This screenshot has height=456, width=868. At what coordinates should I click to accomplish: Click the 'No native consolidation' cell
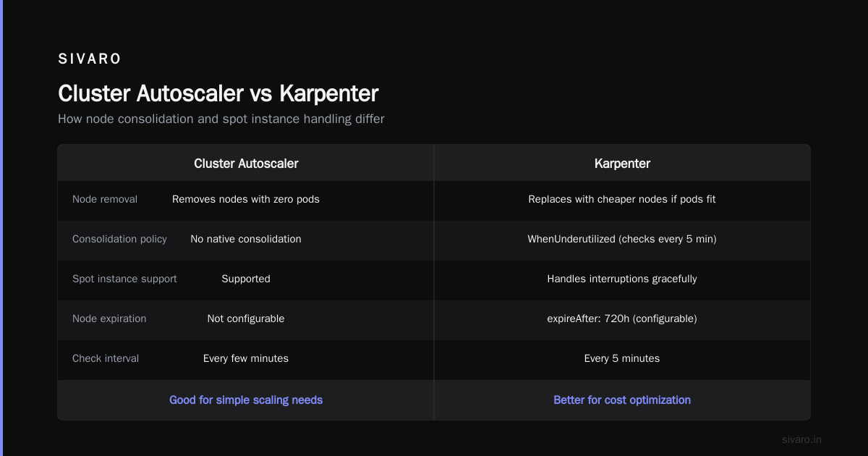point(246,239)
